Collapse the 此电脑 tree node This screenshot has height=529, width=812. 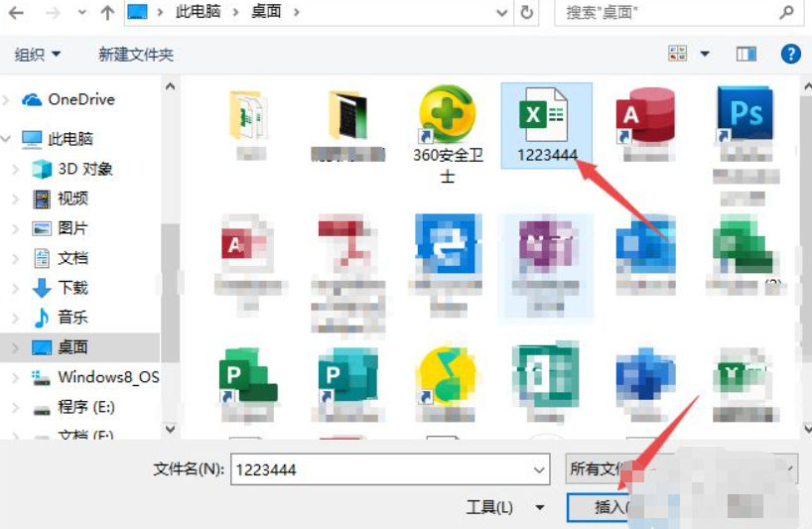(6, 139)
